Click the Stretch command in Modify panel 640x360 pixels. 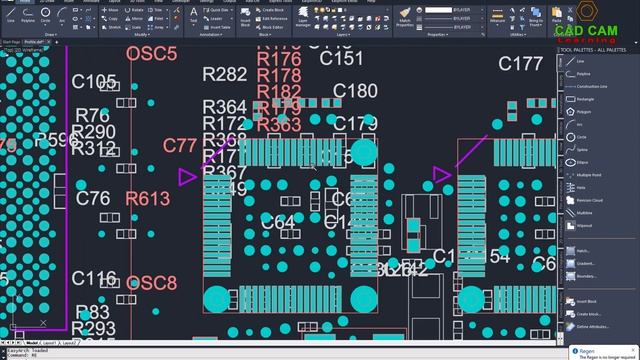pos(111,27)
